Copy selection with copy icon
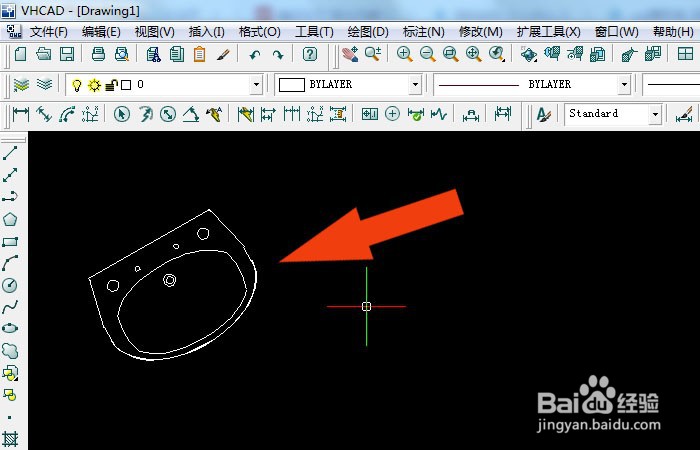 [x=177, y=54]
